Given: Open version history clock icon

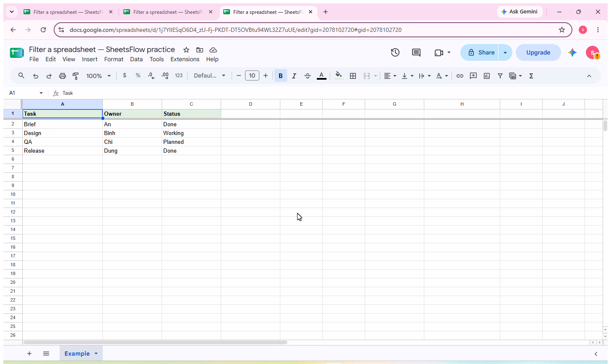Looking at the screenshot, I should click(x=395, y=52).
